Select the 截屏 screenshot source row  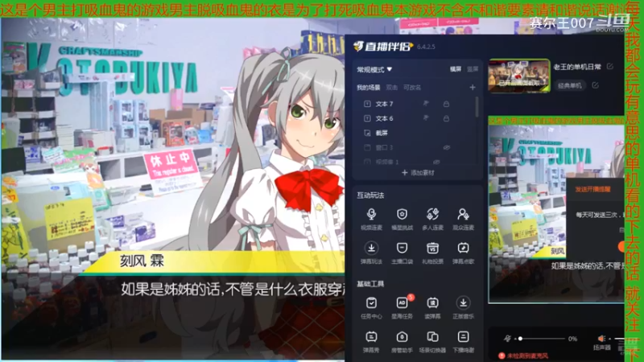point(416,133)
